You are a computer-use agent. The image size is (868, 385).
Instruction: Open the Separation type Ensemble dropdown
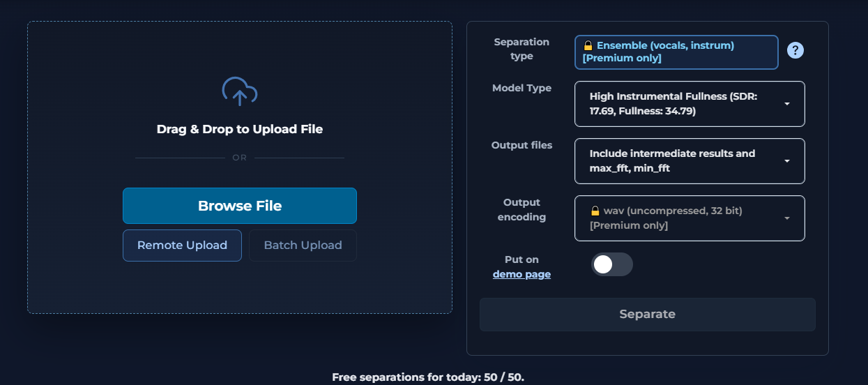click(676, 52)
